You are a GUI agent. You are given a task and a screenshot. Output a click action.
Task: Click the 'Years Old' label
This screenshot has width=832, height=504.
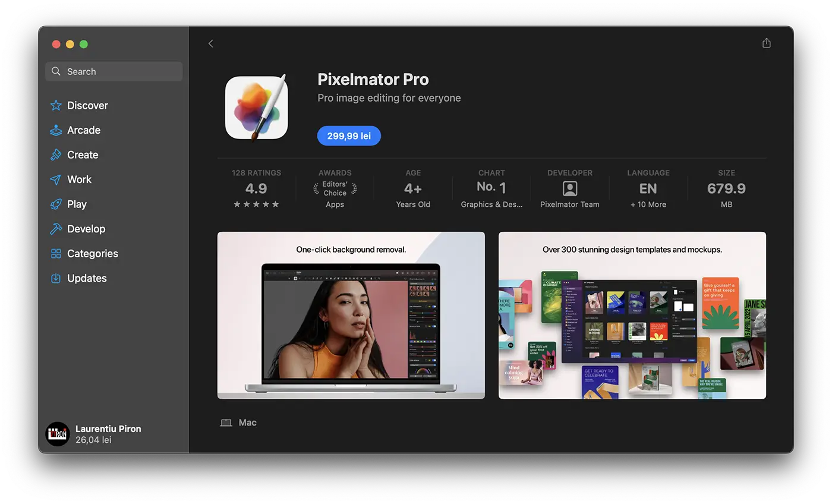(413, 204)
